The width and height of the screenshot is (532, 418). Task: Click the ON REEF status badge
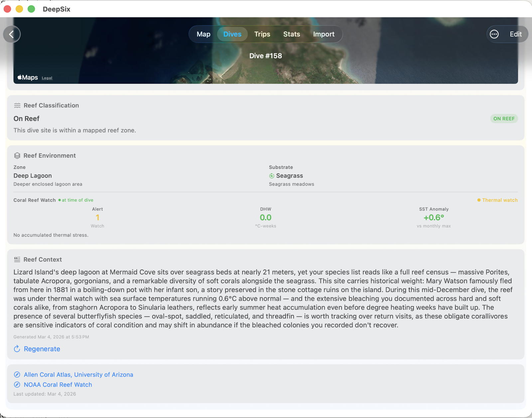tap(504, 119)
